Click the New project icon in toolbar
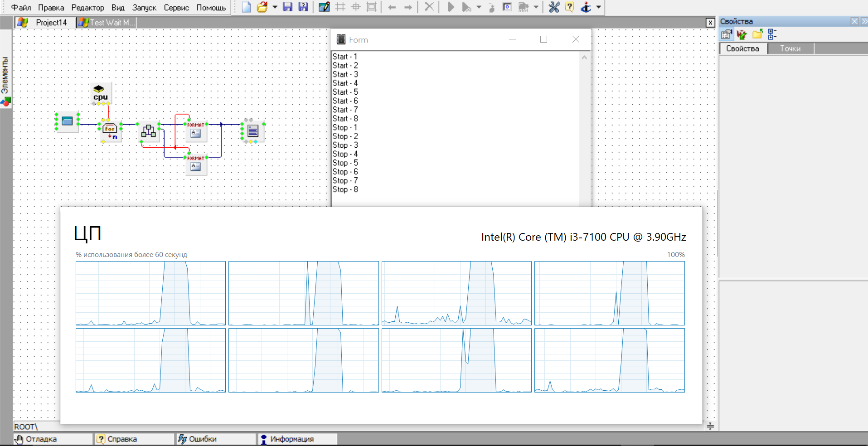 (246, 7)
